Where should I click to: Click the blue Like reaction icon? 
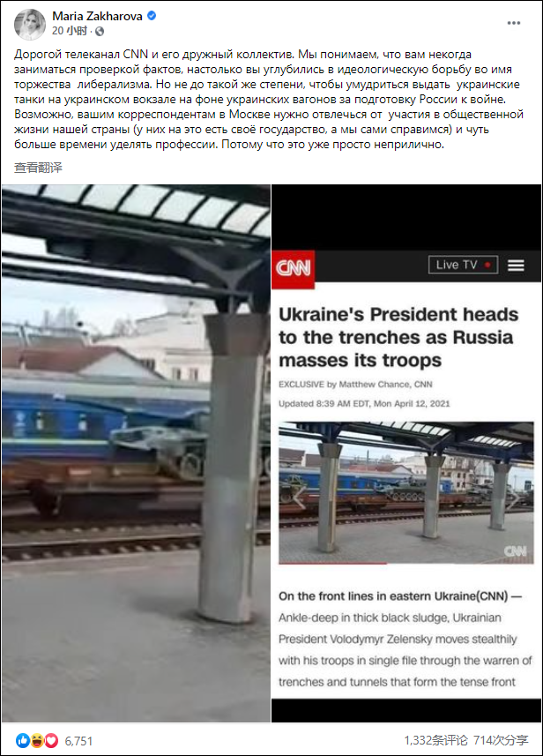click(23, 741)
